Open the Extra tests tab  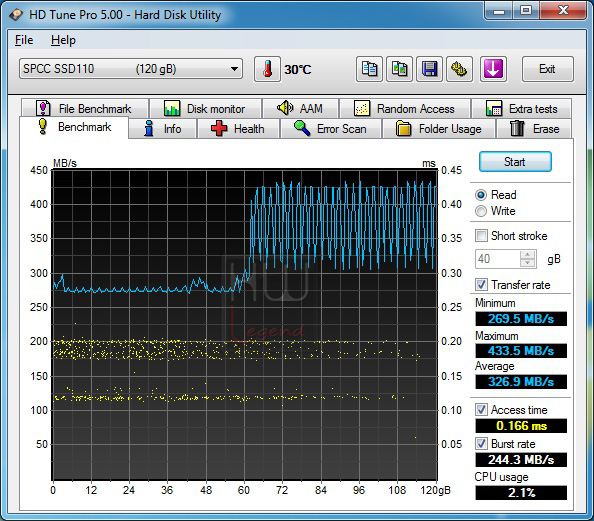coord(521,109)
